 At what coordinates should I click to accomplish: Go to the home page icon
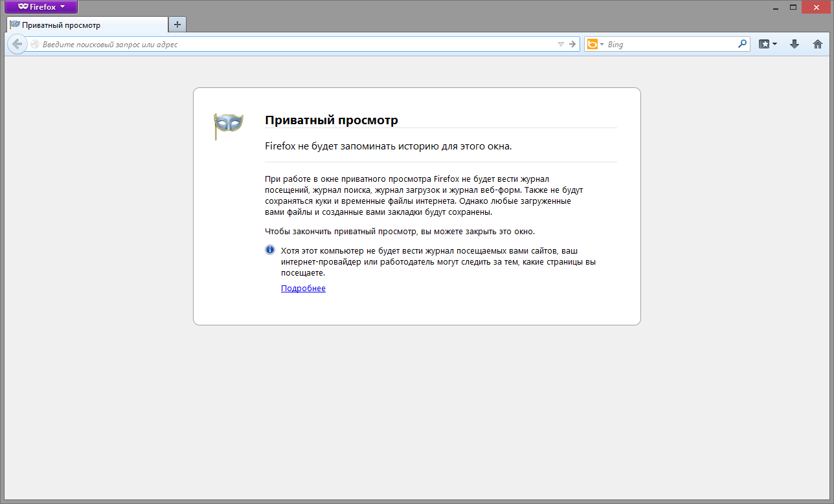818,45
